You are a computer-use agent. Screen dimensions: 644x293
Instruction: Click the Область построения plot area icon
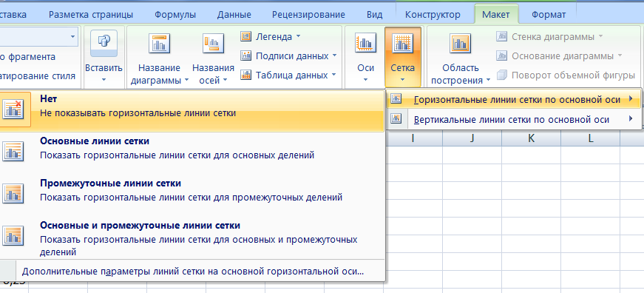[460, 43]
